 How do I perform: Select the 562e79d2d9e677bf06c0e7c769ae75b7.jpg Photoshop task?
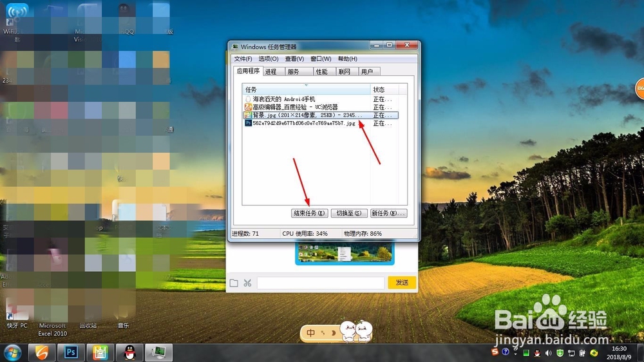pyautogui.click(x=320, y=123)
